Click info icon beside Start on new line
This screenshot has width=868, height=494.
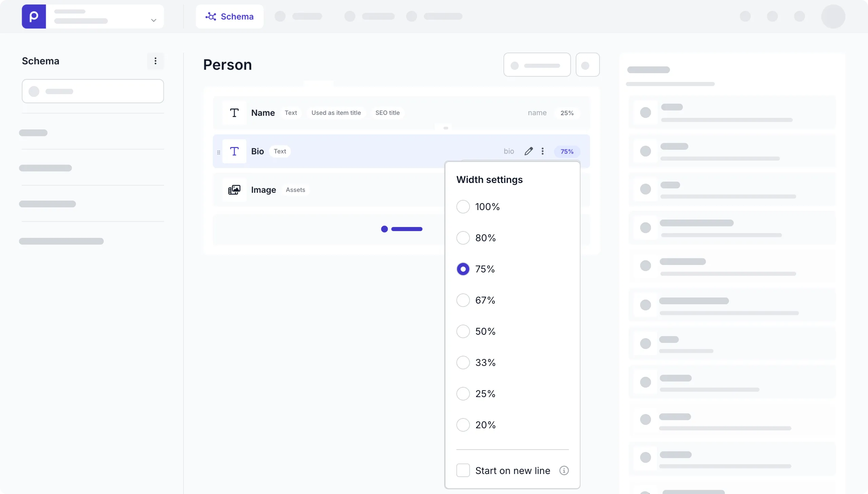[564, 471]
